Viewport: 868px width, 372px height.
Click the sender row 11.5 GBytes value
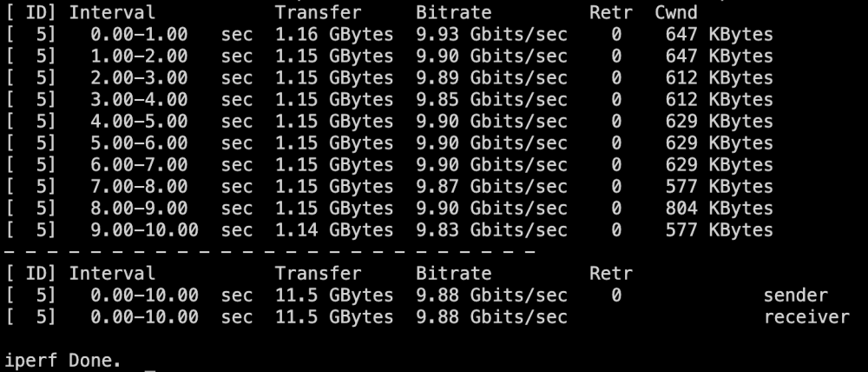334,296
